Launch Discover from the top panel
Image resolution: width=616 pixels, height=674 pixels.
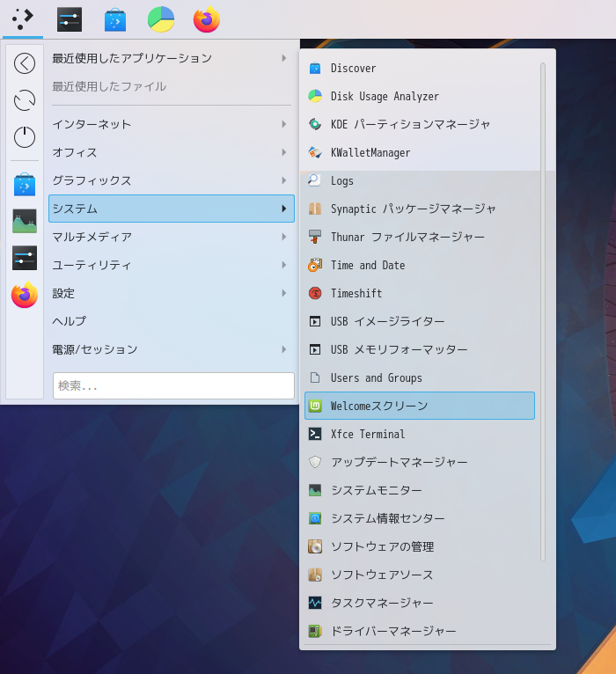coord(115,19)
